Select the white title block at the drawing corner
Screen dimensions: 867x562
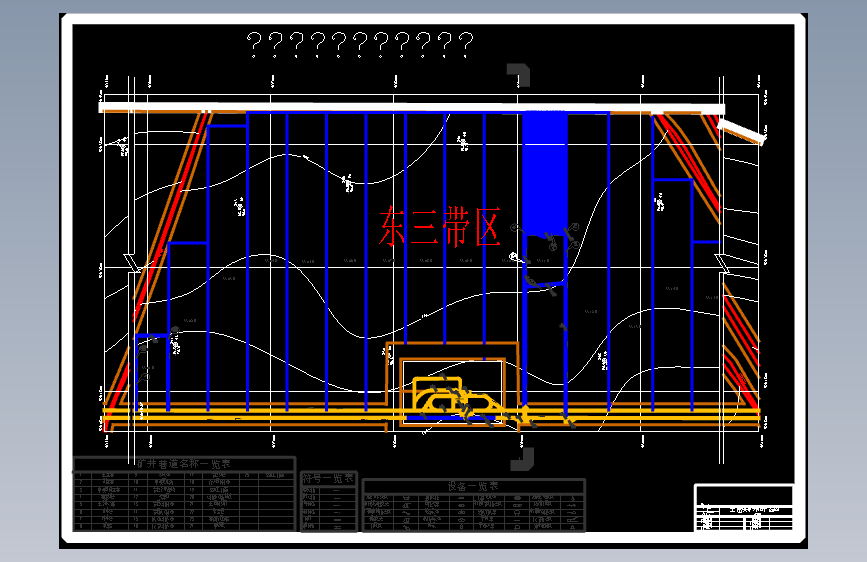744,507
